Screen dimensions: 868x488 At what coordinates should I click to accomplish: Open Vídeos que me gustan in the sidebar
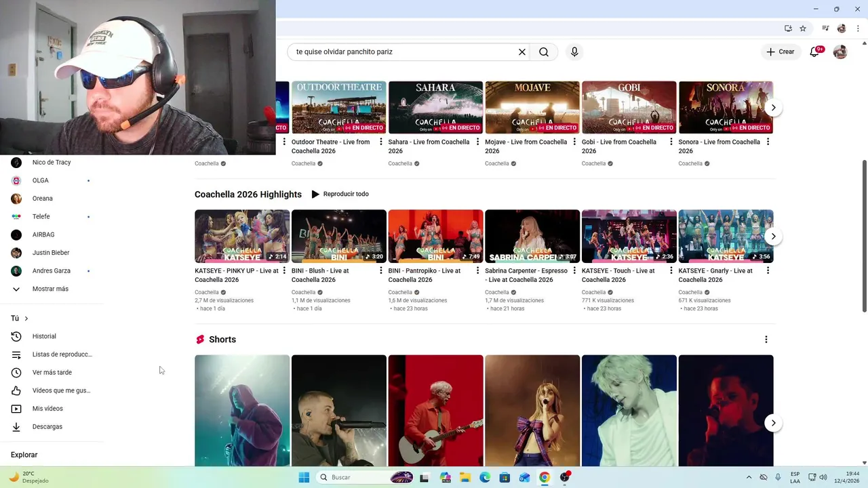(x=52, y=390)
